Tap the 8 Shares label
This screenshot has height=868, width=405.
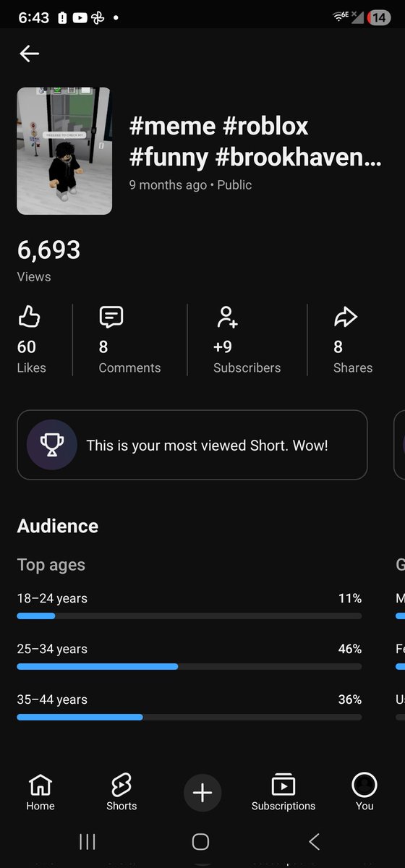coord(353,367)
